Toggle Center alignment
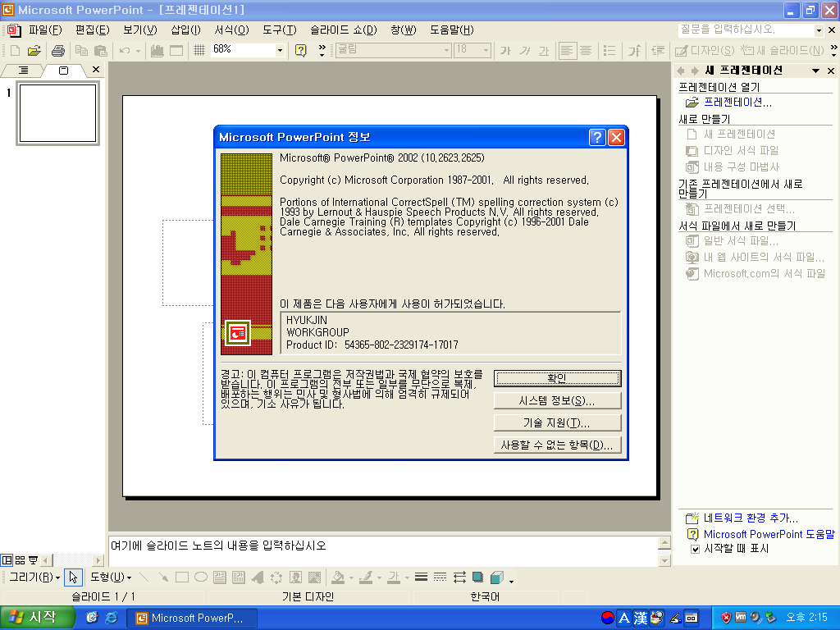The width and height of the screenshot is (840, 630). coord(586,50)
